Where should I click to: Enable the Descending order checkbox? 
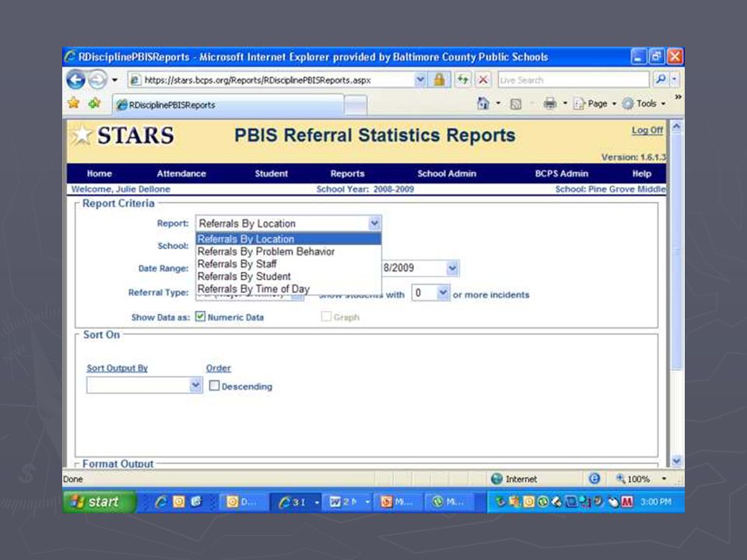pos(215,386)
